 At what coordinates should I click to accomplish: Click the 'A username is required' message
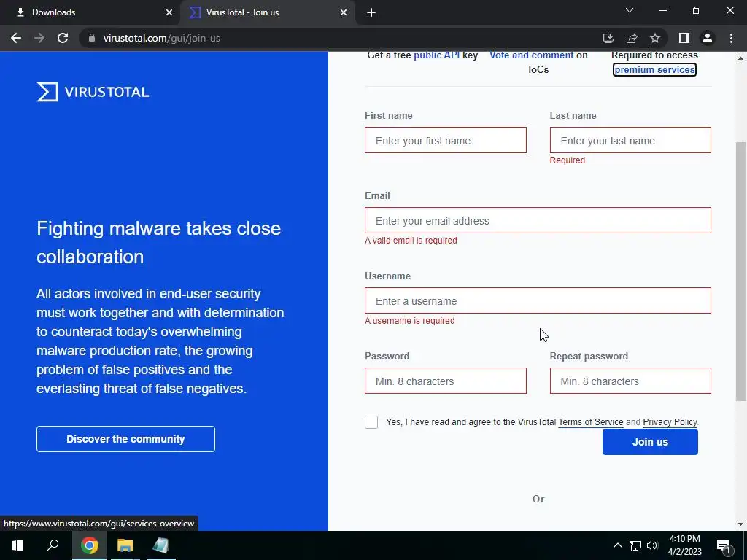click(x=410, y=321)
